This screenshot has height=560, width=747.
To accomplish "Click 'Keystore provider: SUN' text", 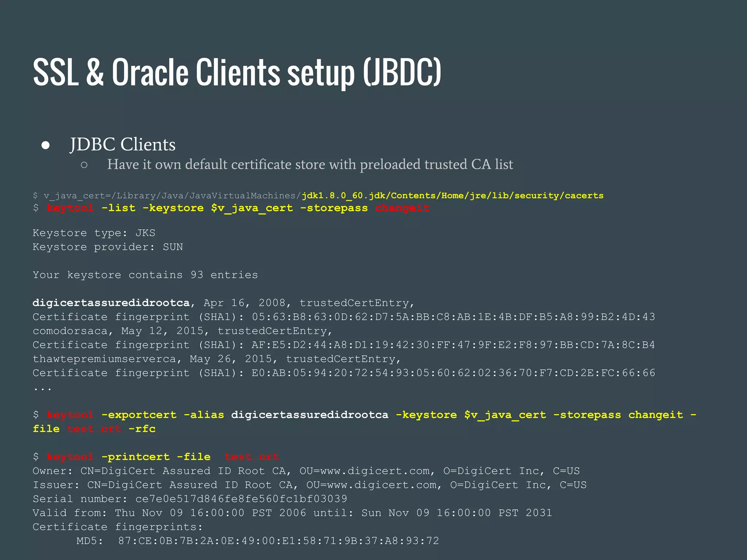I will [x=108, y=247].
